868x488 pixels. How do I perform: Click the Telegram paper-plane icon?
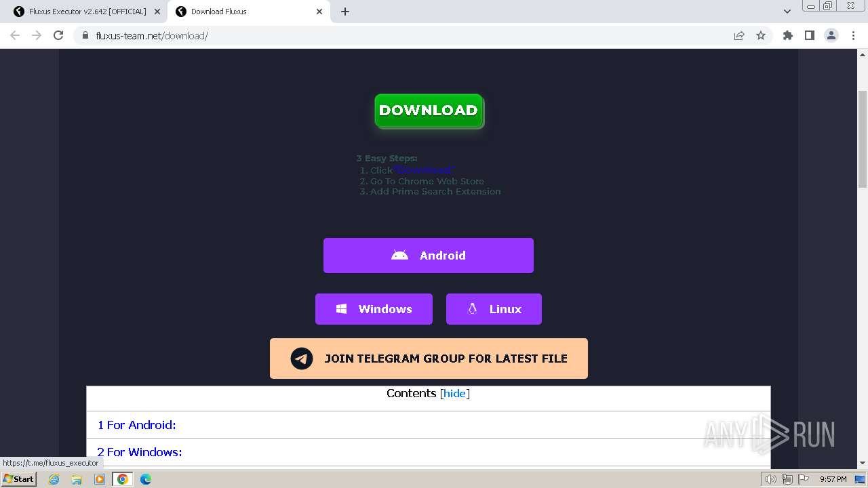tap(302, 359)
